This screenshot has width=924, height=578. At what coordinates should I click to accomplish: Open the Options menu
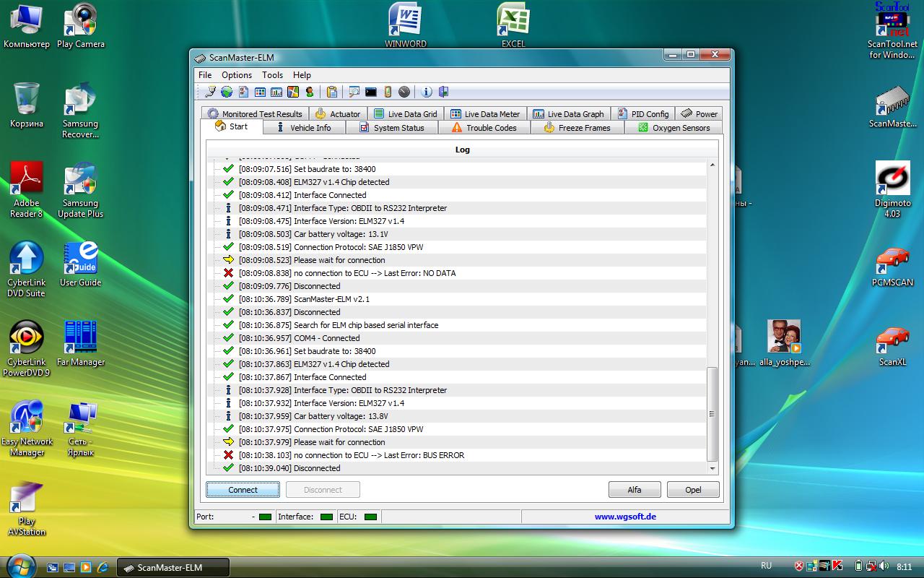237,74
